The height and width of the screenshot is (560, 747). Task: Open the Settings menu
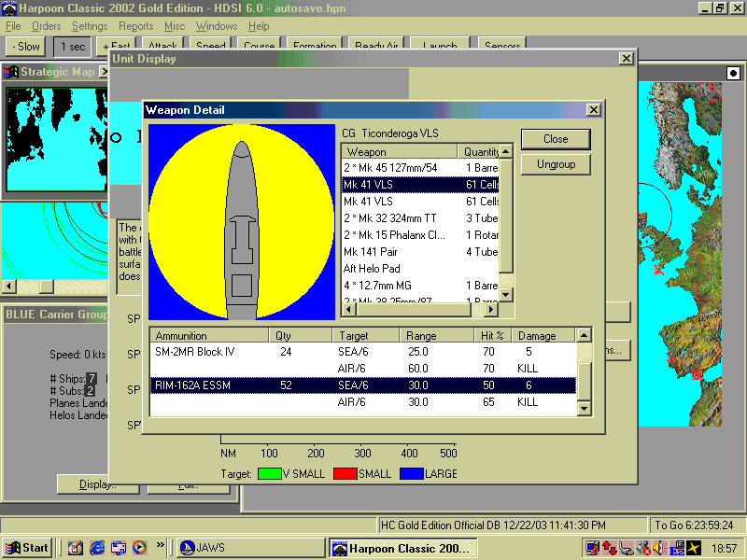point(90,26)
